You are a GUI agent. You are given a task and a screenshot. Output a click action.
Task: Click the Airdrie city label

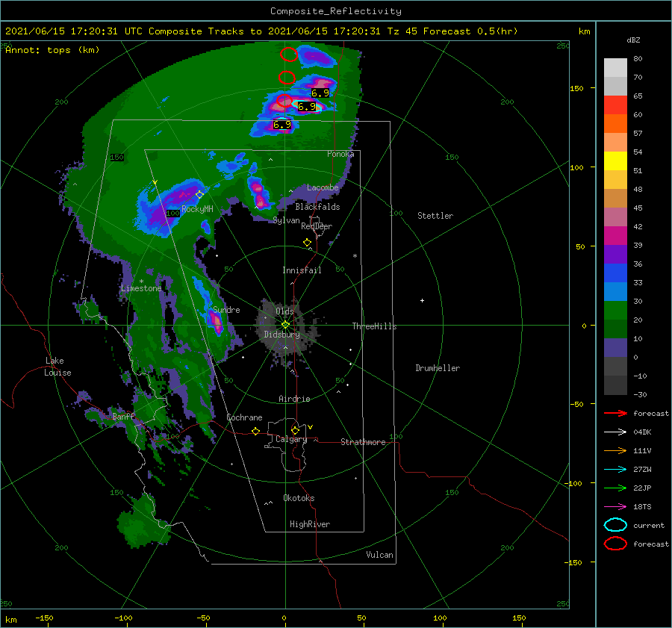pyautogui.click(x=294, y=399)
